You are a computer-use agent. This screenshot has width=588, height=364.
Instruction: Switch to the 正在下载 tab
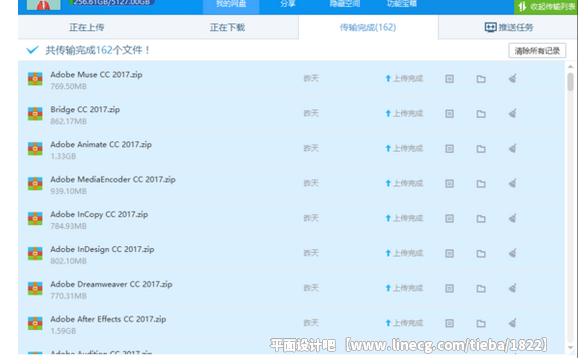point(228,27)
